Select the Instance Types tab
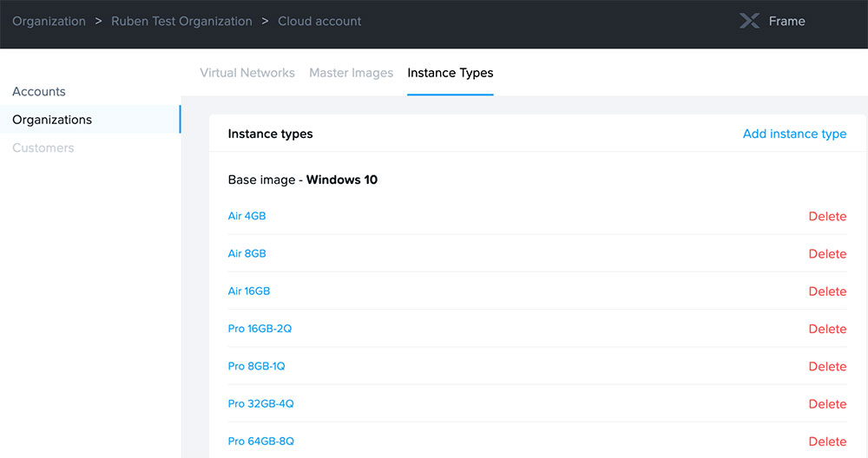The width and height of the screenshot is (868, 458). 450,73
